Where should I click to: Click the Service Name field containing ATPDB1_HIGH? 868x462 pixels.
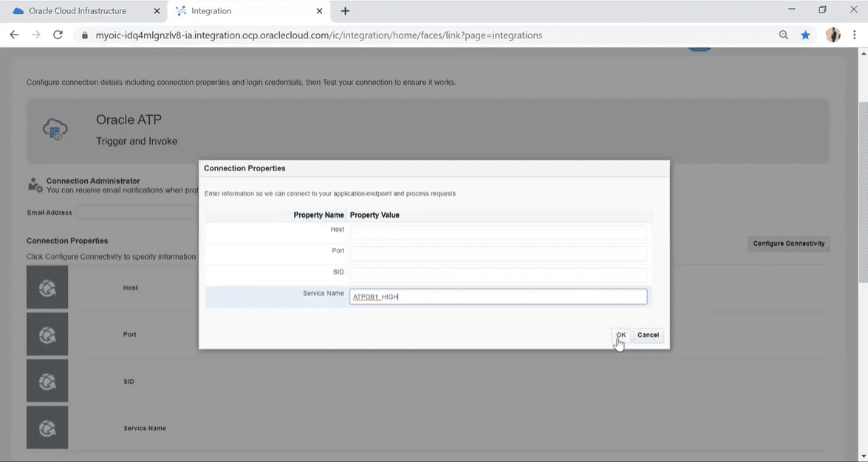tap(498, 297)
